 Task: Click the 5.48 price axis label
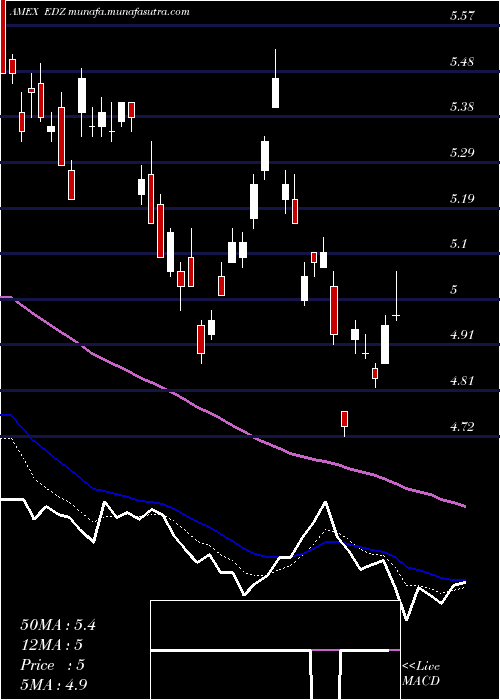[x=462, y=62]
